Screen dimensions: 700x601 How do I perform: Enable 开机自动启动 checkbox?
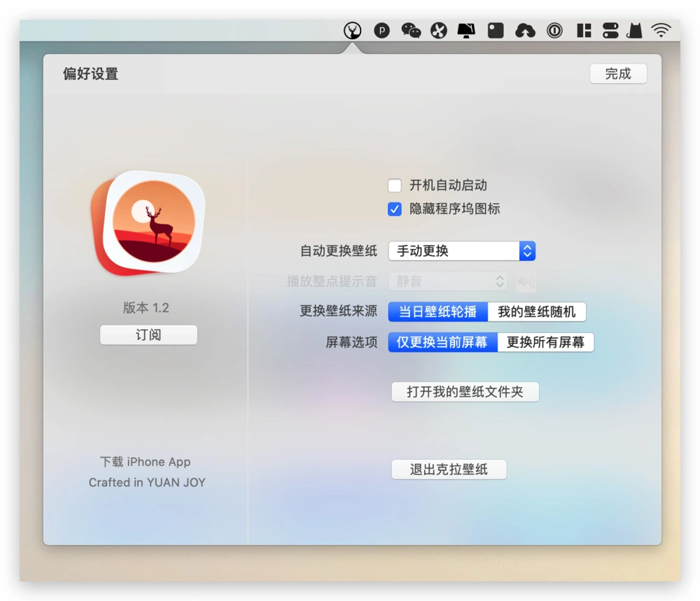[x=395, y=185]
